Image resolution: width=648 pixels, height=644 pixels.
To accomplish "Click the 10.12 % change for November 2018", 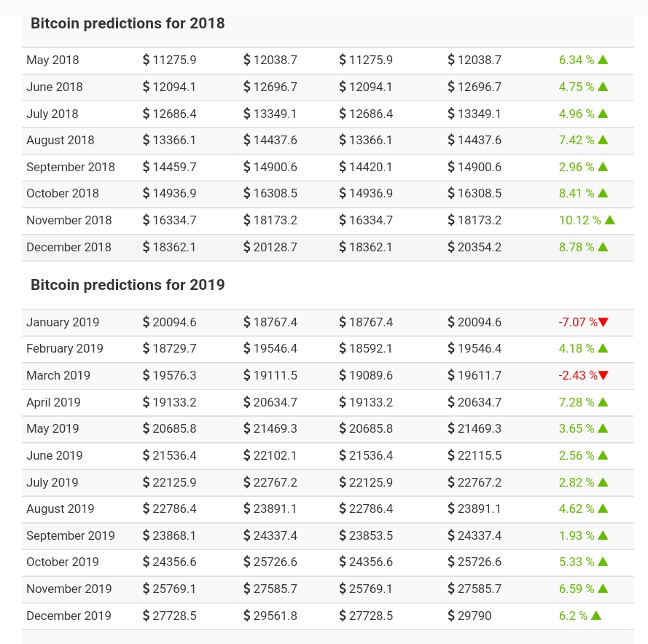I will point(579,220).
